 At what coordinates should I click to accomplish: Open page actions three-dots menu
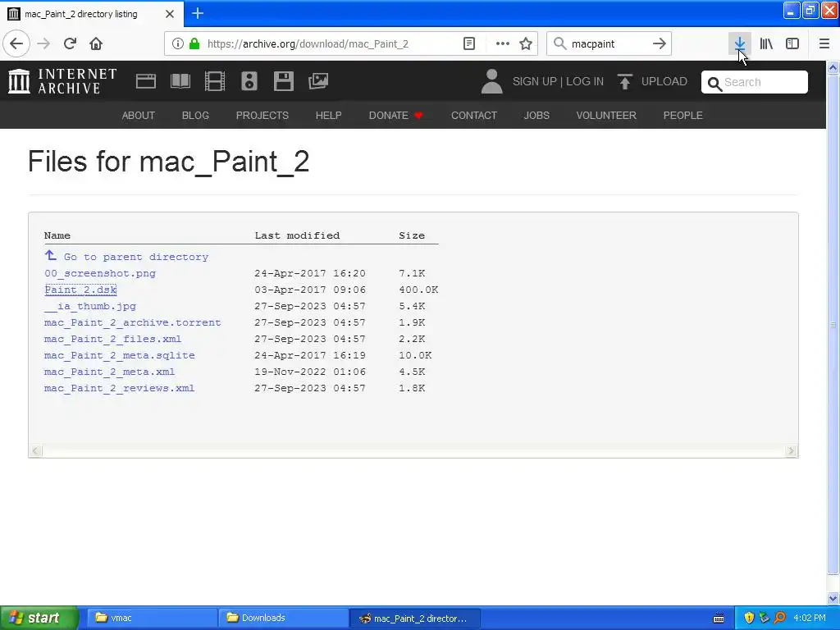(x=503, y=43)
